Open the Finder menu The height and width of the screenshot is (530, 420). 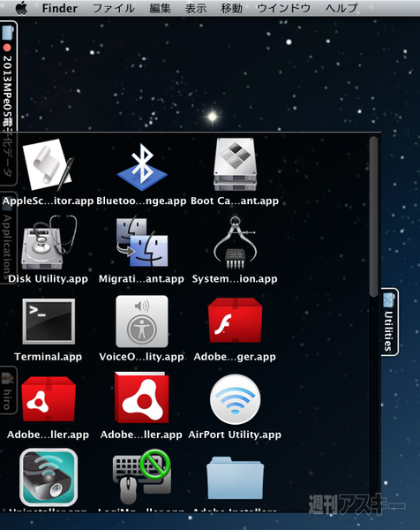coord(59,8)
